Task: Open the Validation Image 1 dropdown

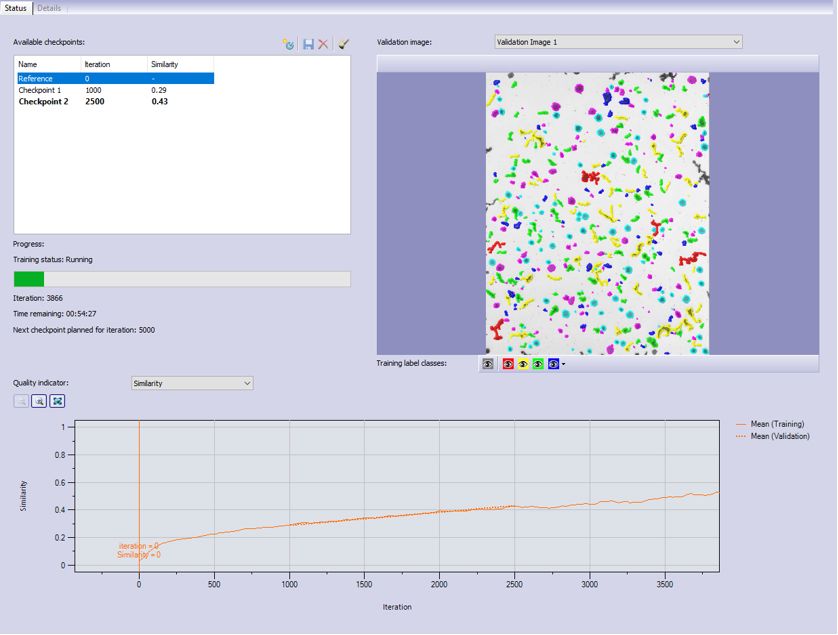Action: point(618,42)
